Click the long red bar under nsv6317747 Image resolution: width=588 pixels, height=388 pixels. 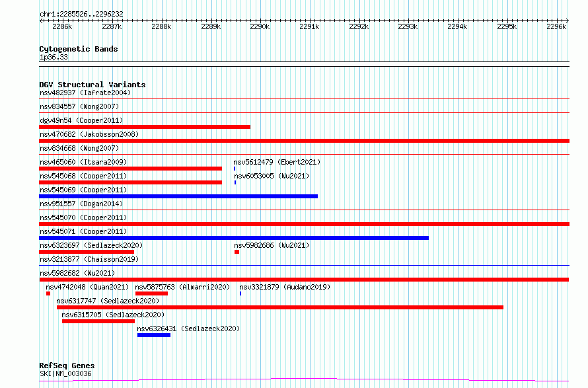(280, 307)
